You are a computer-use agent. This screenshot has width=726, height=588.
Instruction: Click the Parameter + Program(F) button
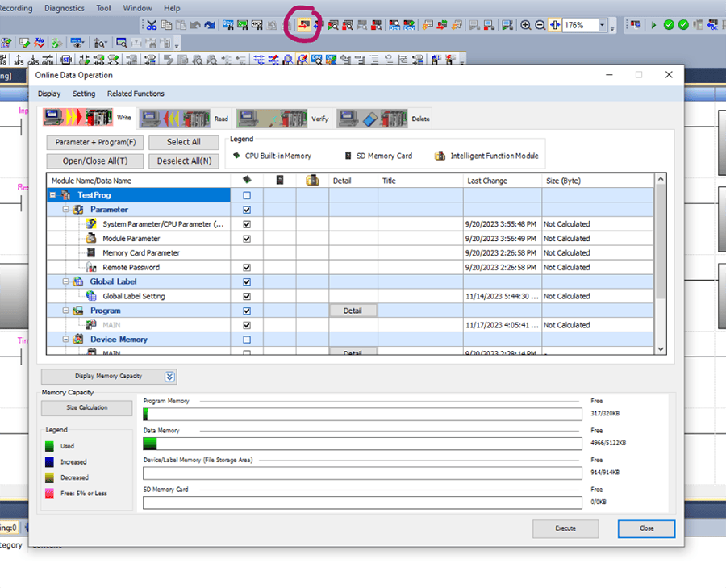(x=95, y=142)
